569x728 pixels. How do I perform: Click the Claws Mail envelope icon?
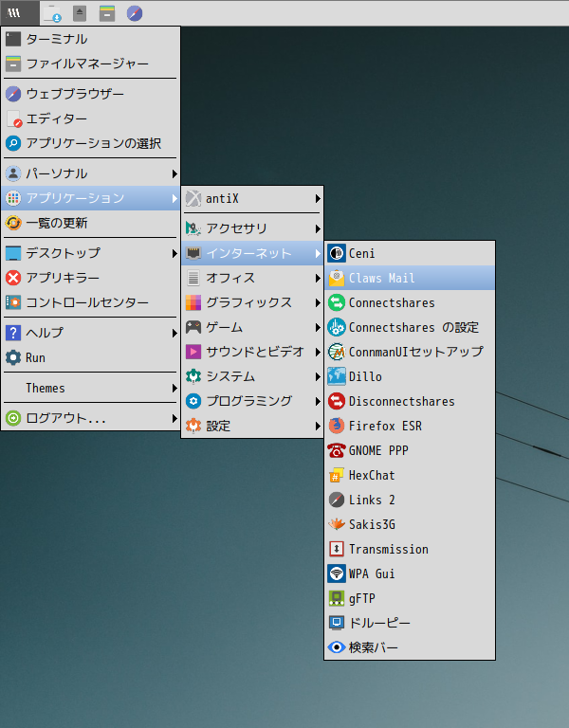(337, 278)
